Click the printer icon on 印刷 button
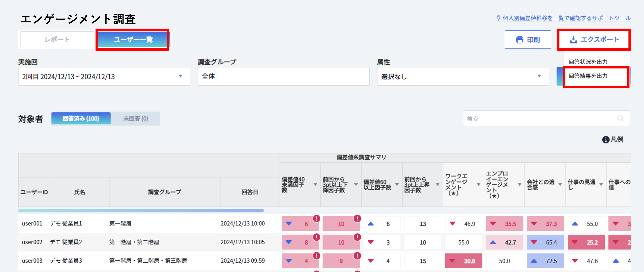Image resolution: width=644 pixels, height=272 pixels. click(519, 40)
